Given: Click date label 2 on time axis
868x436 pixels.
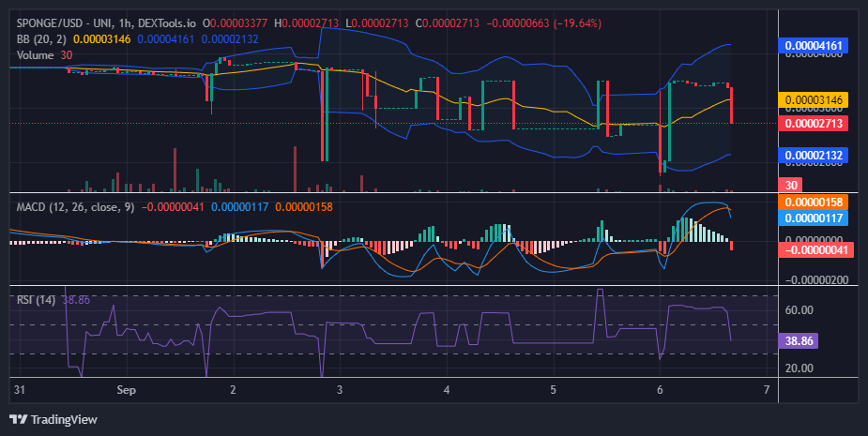Looking at the screenshot, I should click(x=233, y=389).
